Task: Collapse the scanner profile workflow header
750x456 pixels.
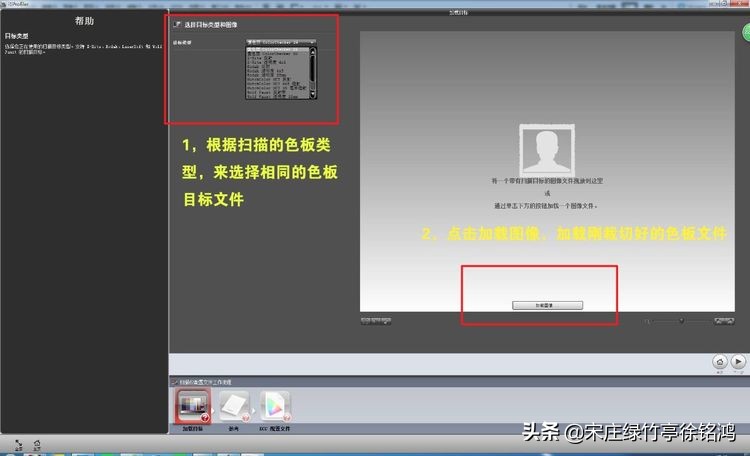Action: [175, 382]
